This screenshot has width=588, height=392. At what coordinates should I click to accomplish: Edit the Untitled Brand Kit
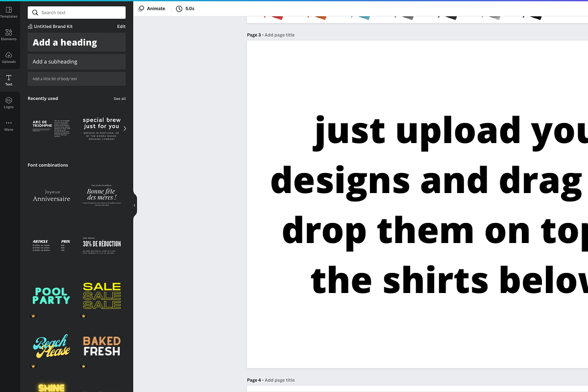121,26
